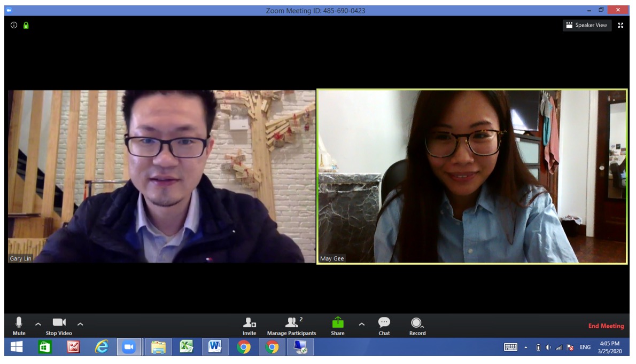This screenshot has width=636, height=364.
Task: Open the Windows Start menu
Action: pos(17,347)
